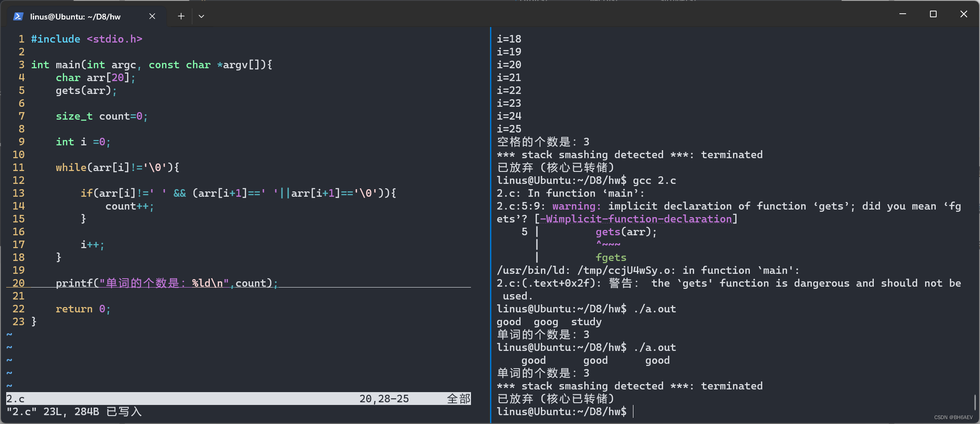Expand the new tab profile dropdown chevron
This screenshot has width=980, height=424.
(201, 16)
